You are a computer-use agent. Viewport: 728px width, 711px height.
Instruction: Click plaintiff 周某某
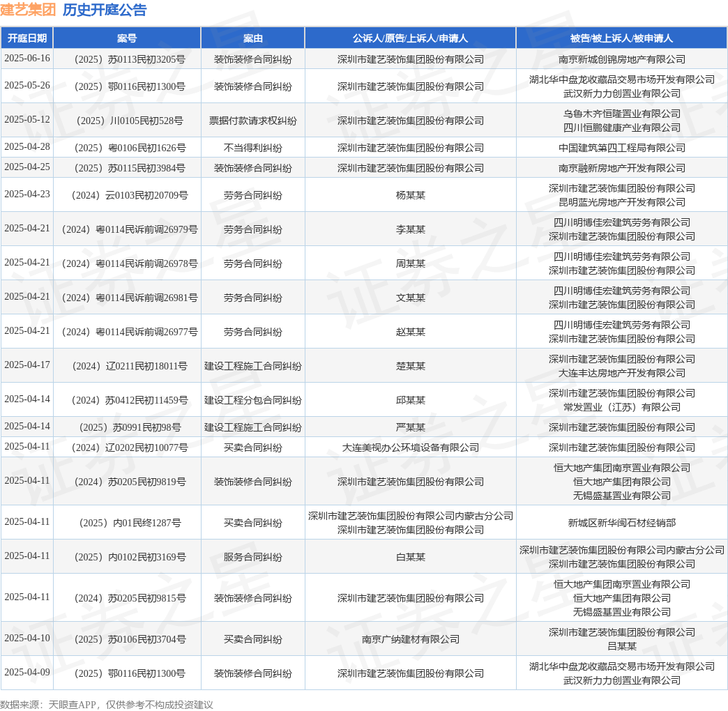(x=411, y=263)
